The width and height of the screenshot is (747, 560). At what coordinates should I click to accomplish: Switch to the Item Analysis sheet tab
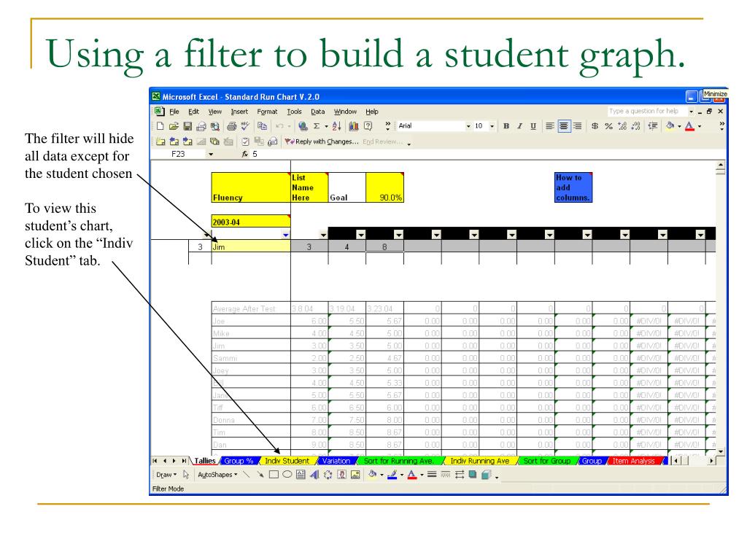634,461
